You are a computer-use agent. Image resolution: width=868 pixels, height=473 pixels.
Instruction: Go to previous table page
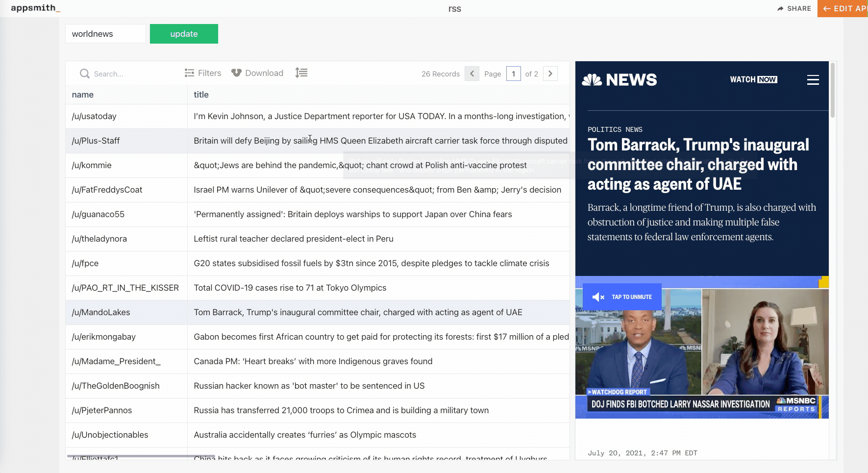coord(471,74)
